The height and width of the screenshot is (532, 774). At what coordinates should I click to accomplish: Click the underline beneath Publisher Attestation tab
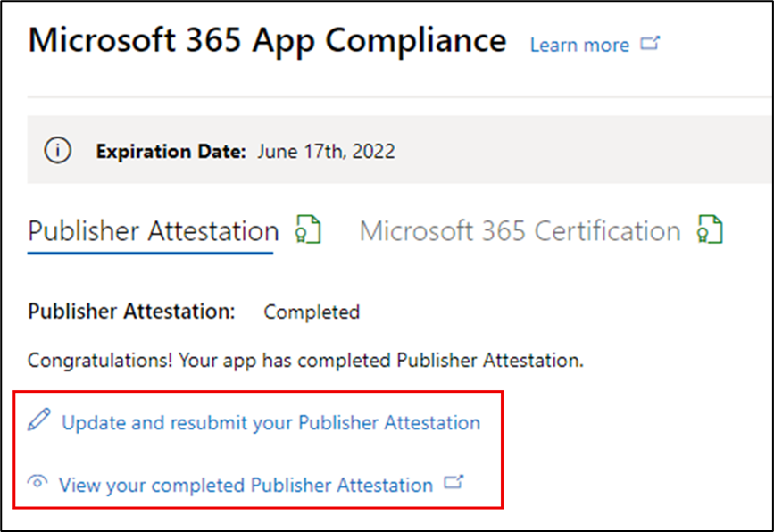(149, 254)
